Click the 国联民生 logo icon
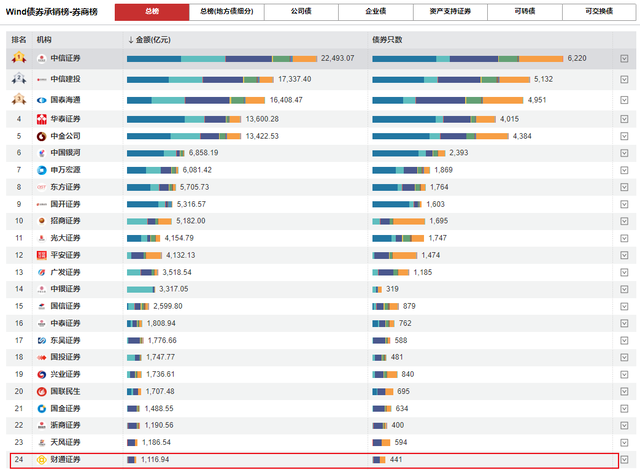Image resolution: width=640 pixels, height=470 pixels. 41,391
